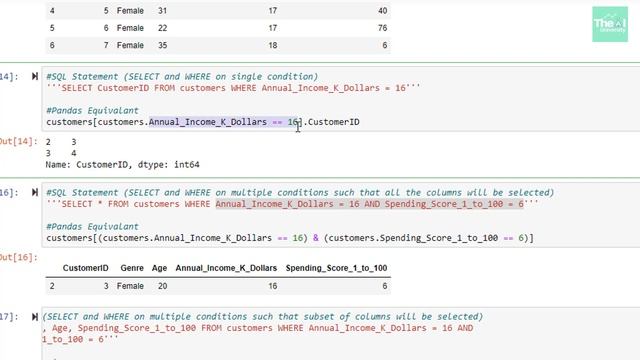The height and width of the screenshot is (360, 640).
Task: Run cell 17 using its run icon
Action: tap(35, 317)
